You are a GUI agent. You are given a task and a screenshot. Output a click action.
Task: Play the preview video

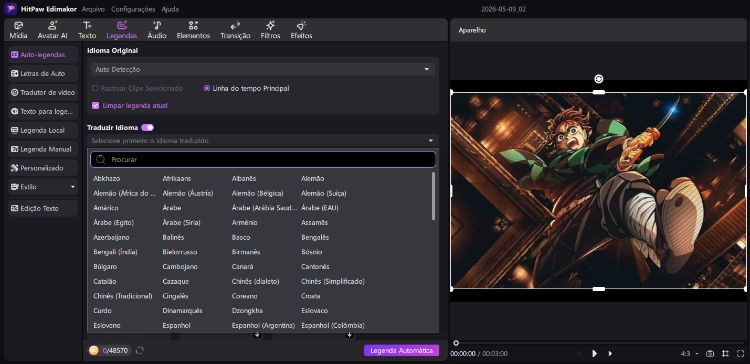pyautogui.click(x=594, y=353)
